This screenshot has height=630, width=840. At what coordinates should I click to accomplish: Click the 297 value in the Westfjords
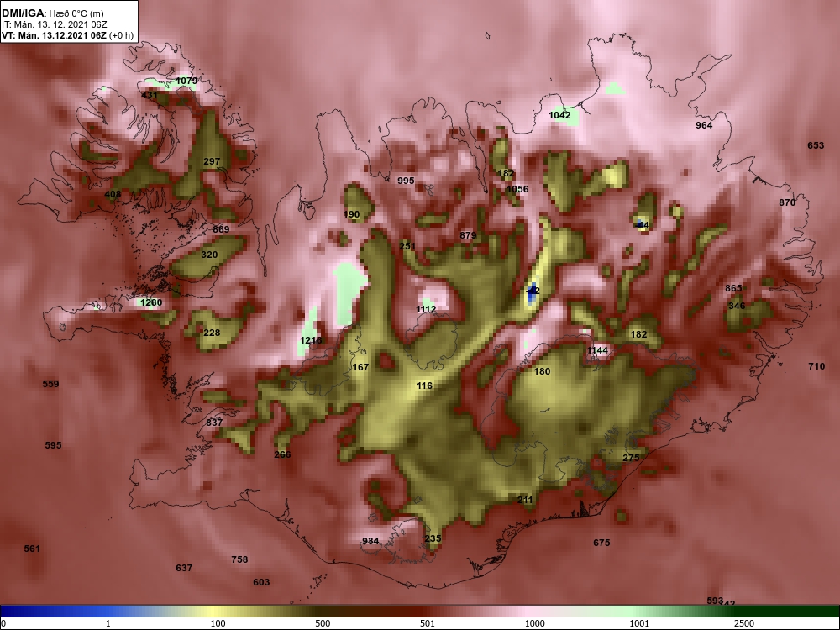click(212, 161)
